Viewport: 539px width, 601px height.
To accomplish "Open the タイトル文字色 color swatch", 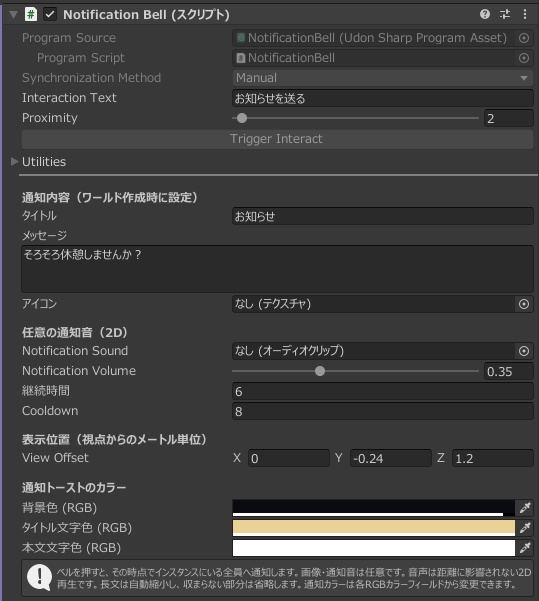I will [x=374, y=528].
